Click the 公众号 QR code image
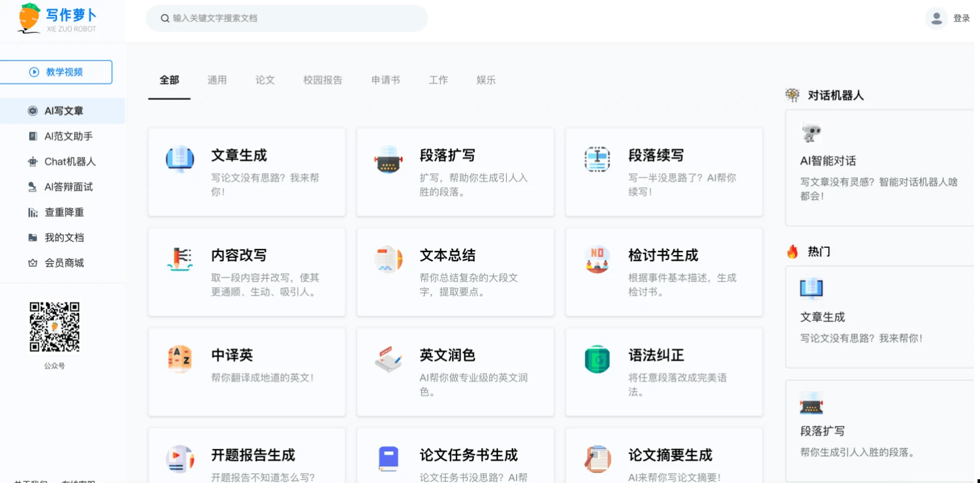The width and height of the screenshot is (980, 483). 55,327
